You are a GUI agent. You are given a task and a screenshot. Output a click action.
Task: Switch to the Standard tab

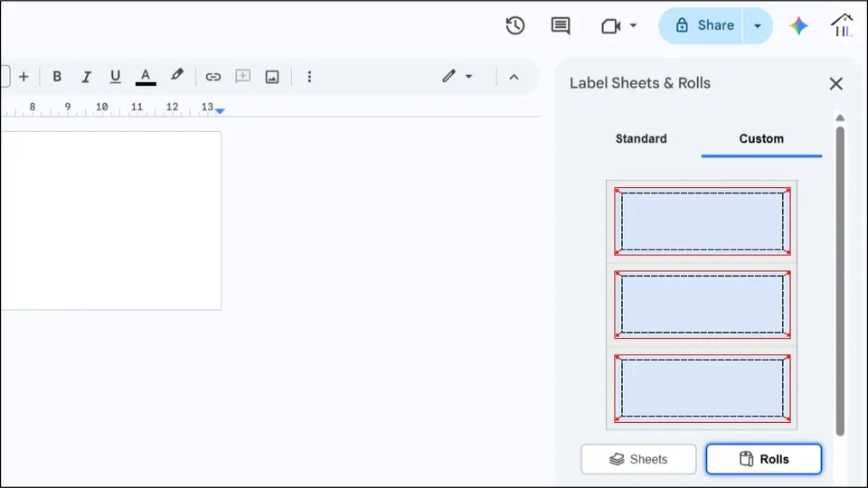coord(641,139)
